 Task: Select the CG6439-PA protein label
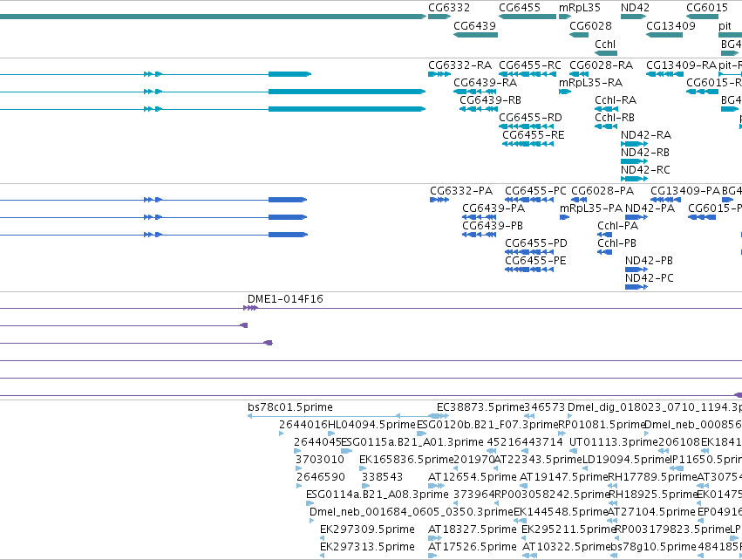pos(494,208)
